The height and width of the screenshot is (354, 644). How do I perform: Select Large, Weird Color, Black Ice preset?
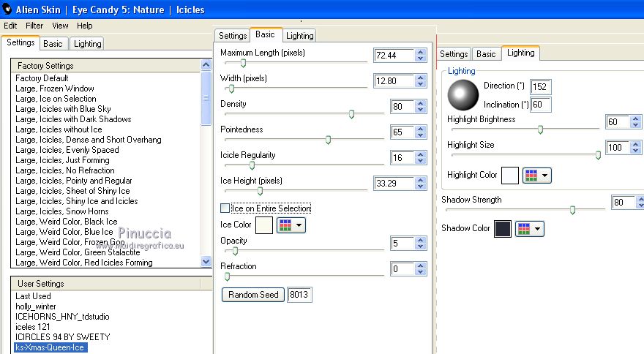(x=67, y=222)
